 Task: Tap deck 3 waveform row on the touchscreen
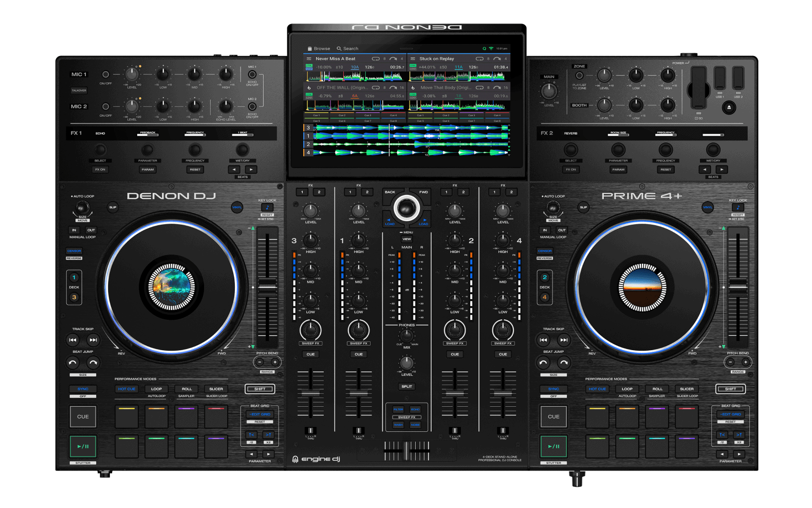point(407,128)
